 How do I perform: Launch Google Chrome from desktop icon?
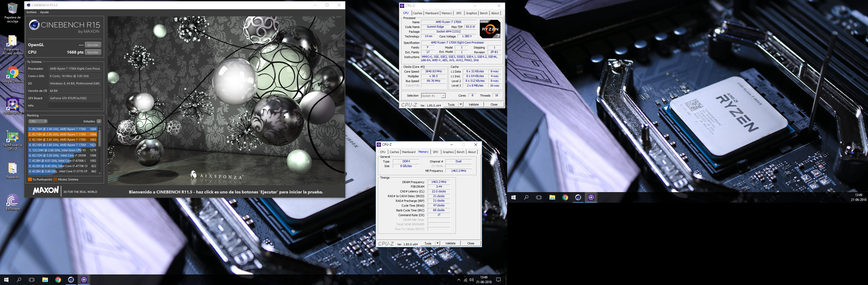[x=12, y=75]
